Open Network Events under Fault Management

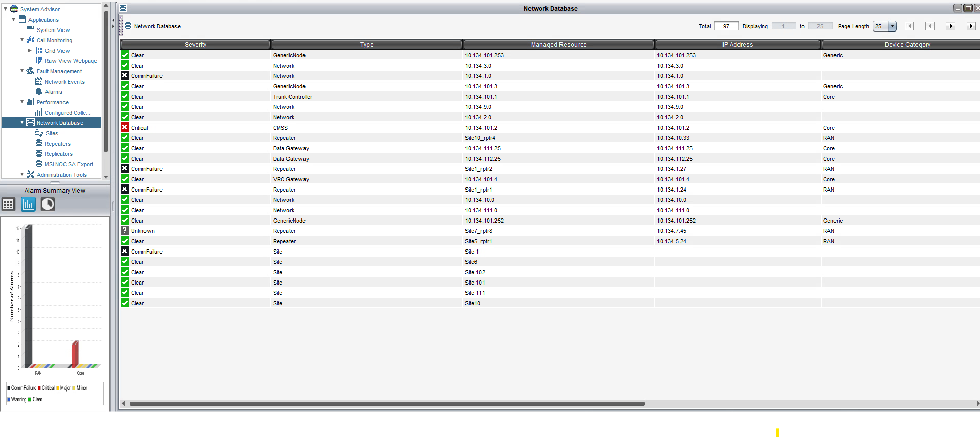pyautogui.click(x=65, y=82)
